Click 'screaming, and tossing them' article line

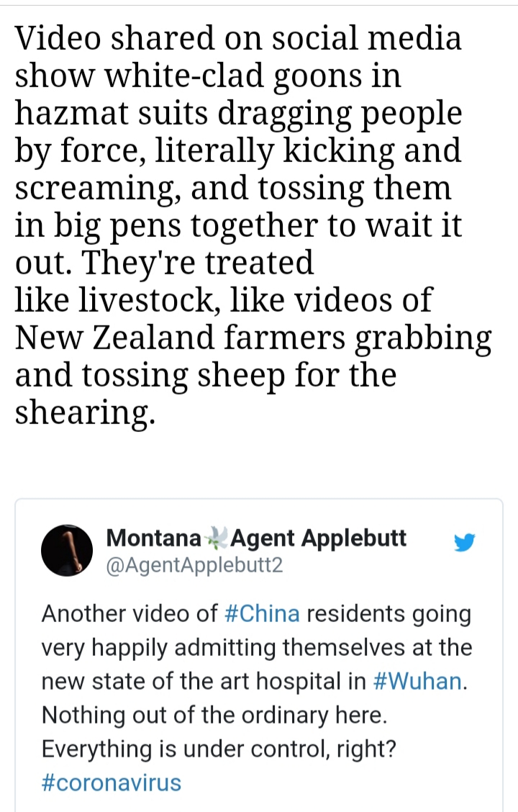[234, 188]
